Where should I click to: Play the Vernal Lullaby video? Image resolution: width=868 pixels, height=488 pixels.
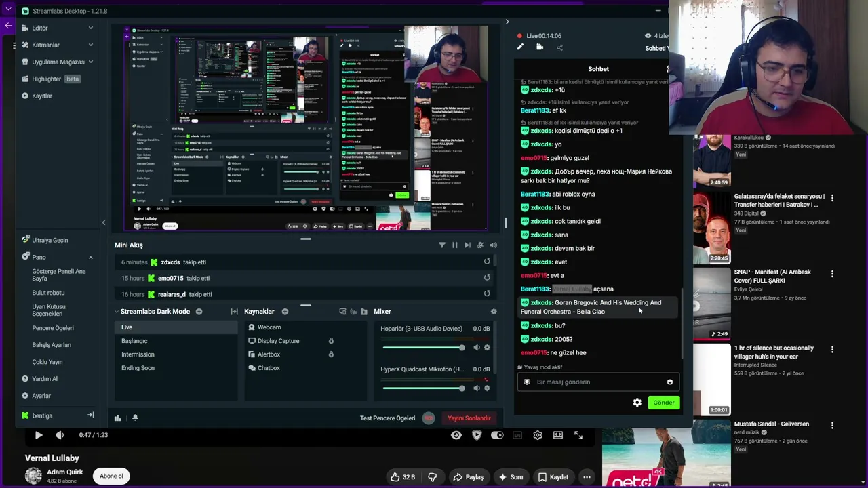pos(39,435)
